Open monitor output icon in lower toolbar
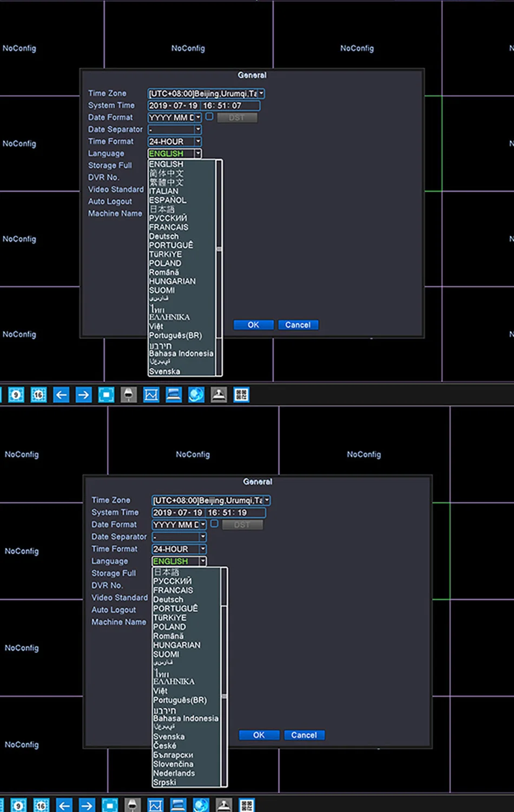 pyautogui.click(x=178, y=806)
